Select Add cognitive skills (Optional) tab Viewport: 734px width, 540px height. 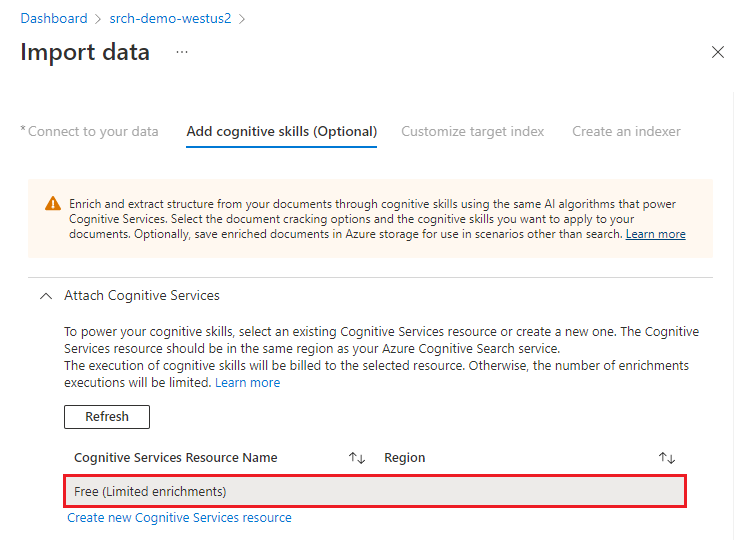[x=281, y=131]
